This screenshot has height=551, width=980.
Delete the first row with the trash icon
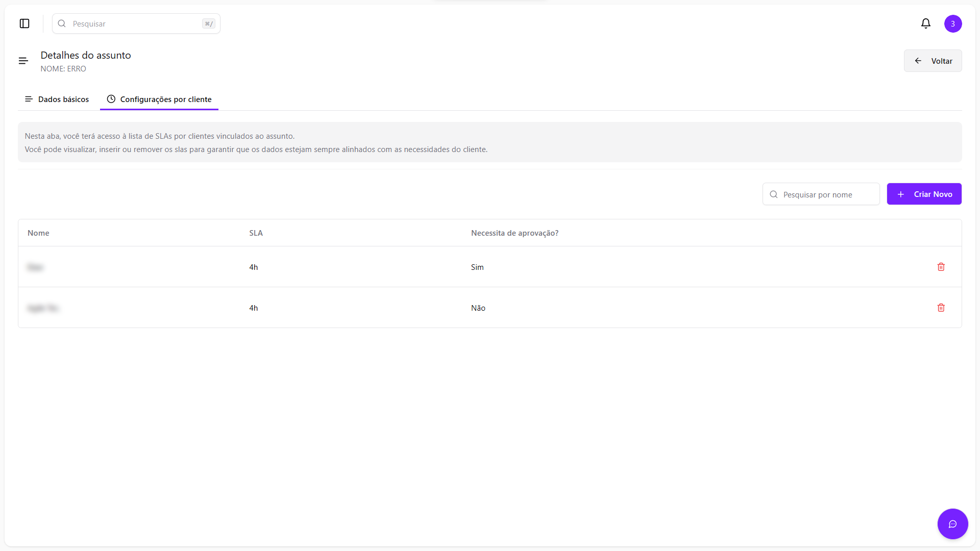[x=941, y=267]
